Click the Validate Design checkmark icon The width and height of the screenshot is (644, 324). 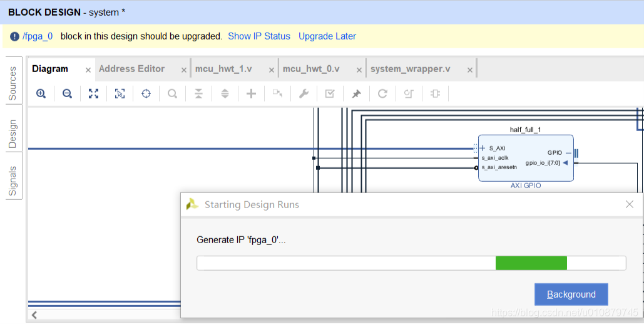point(330,94)
